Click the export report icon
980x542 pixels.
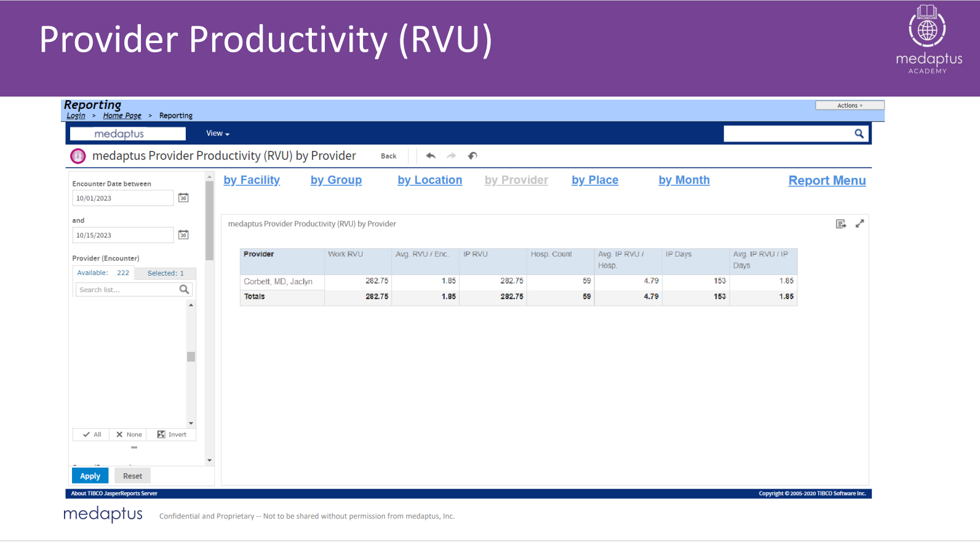pos(841,224)
